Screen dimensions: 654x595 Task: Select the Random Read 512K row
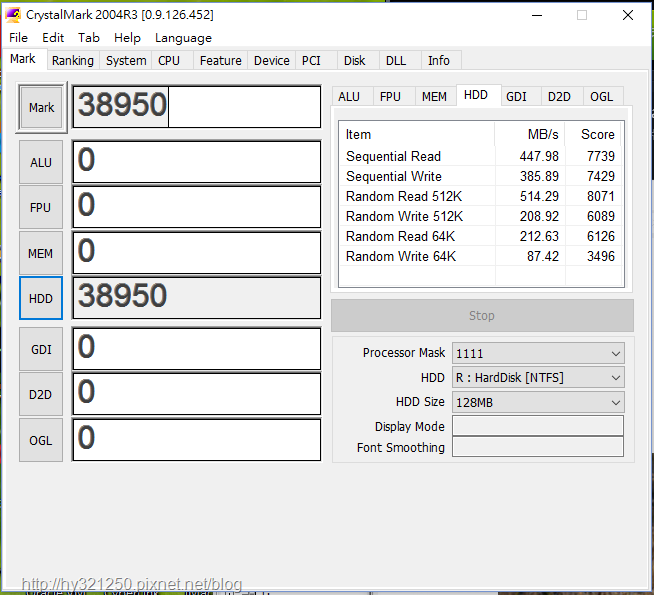480,196
